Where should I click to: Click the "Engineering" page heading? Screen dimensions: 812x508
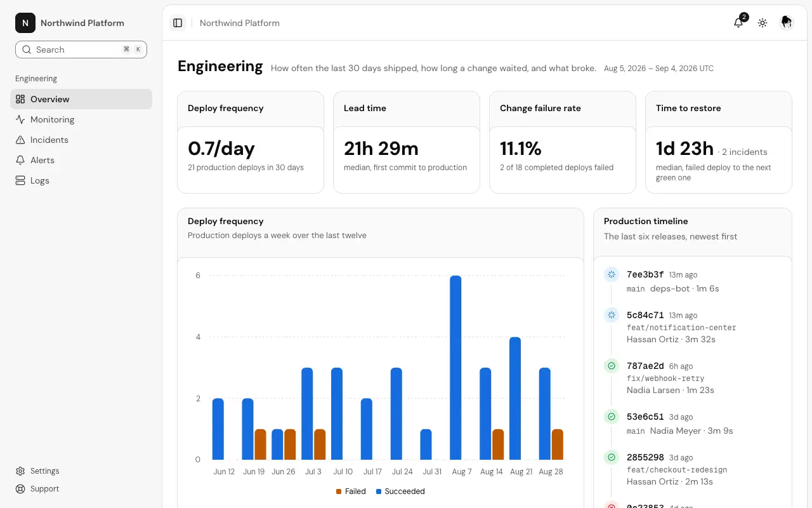click(220, 66)
